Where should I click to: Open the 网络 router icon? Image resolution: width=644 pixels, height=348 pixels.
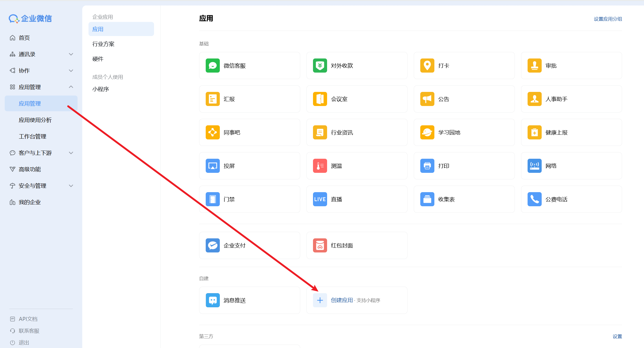pyautogui.click(x=534, y=166)
